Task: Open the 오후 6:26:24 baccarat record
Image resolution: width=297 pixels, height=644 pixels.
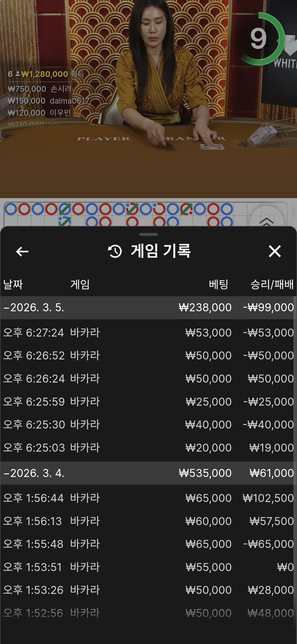Action: click(x=148, y=379)
